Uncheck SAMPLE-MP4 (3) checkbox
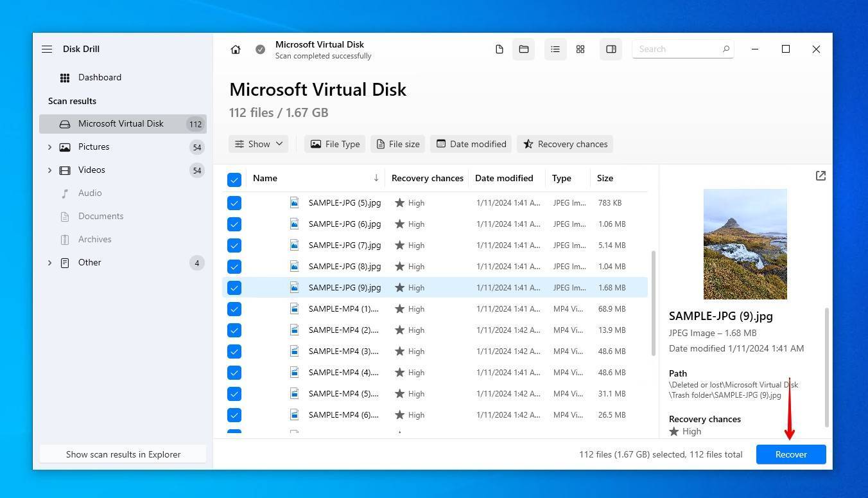The width and height of the screenshot is (868, 498). point(234,351)
